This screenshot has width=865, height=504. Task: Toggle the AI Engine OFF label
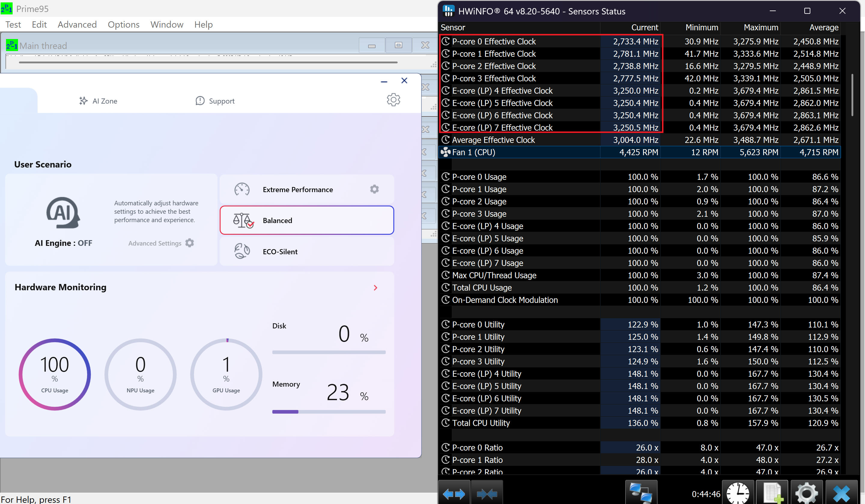coord(63,243)
